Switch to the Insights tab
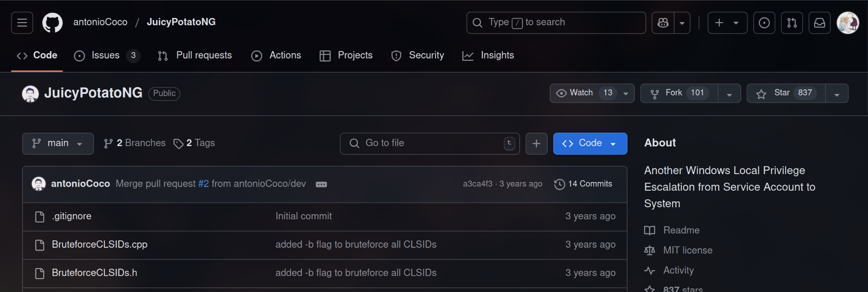 [488, 55]
